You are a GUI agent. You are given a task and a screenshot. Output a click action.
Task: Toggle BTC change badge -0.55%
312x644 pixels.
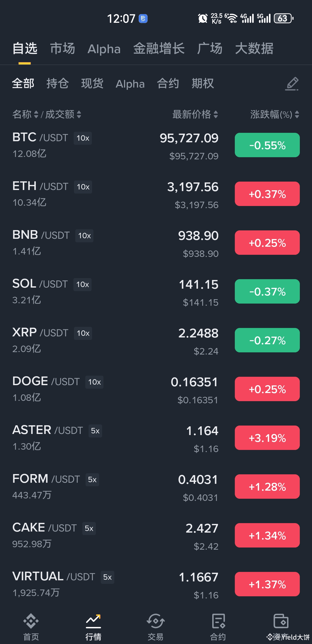[x=267, y=145]
